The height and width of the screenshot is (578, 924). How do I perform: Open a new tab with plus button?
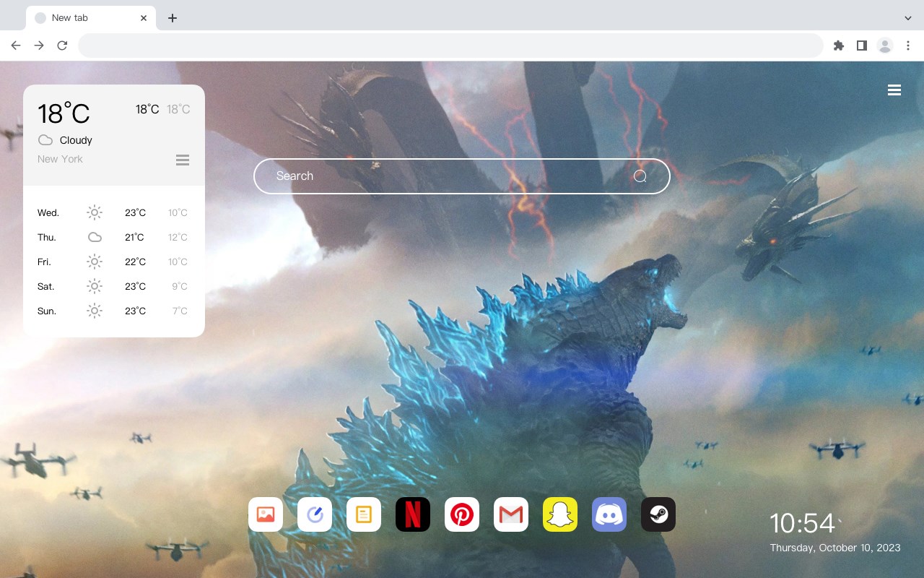coord(172,18)
